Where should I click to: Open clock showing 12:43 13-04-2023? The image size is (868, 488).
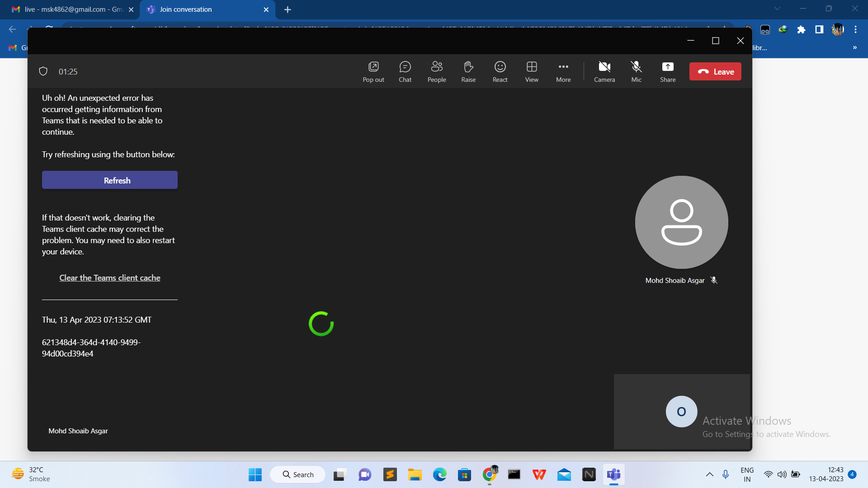pos(826,474)
